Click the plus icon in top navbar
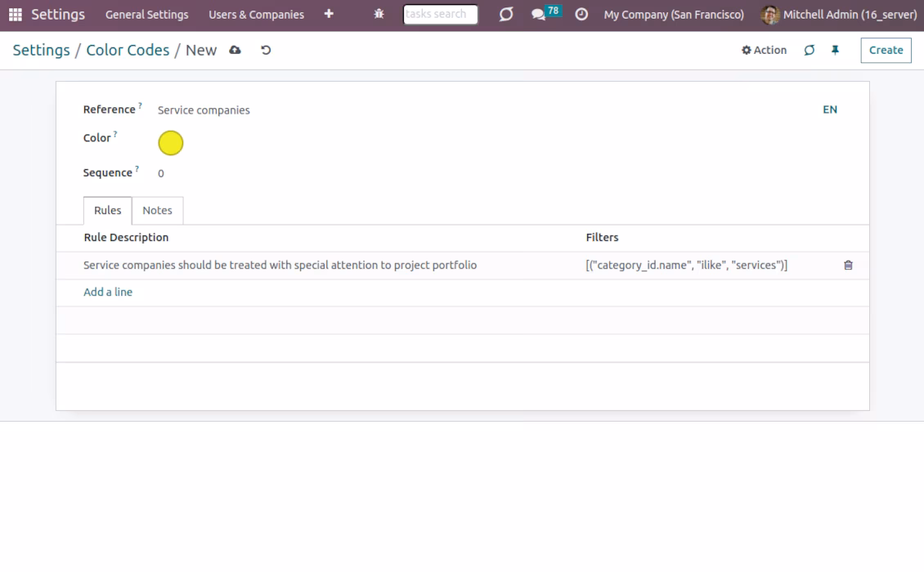Viewport: 924px width, 572px height. coord(329,14)
